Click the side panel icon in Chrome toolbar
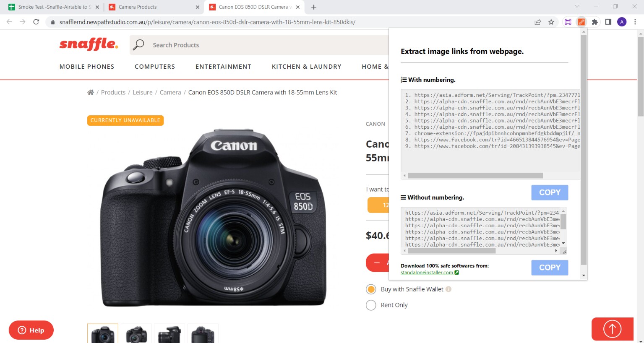This screenshot has height=343, width=644. [x=608, y=21]
